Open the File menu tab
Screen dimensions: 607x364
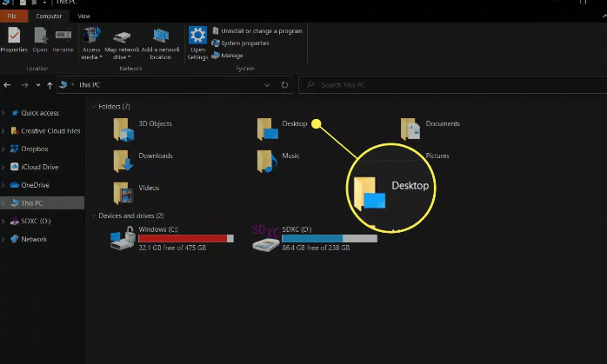tap(13, 16)
